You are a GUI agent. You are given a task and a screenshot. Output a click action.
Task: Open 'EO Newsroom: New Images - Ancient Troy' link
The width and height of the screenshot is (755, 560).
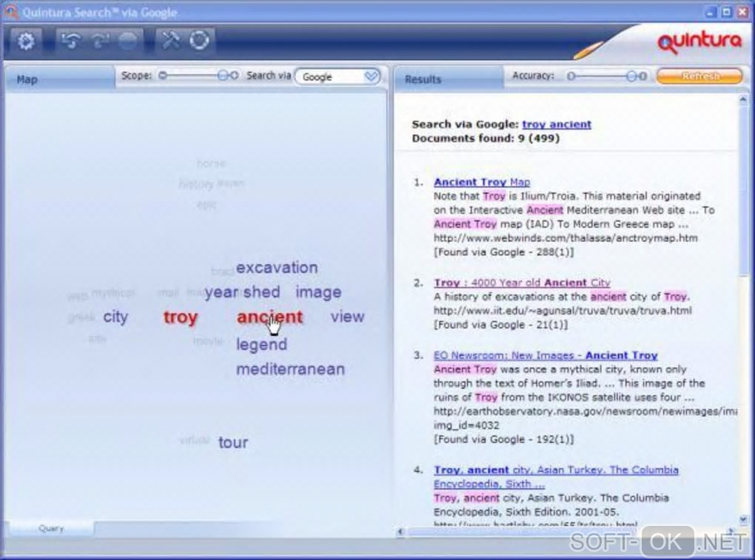coord(546,355)
